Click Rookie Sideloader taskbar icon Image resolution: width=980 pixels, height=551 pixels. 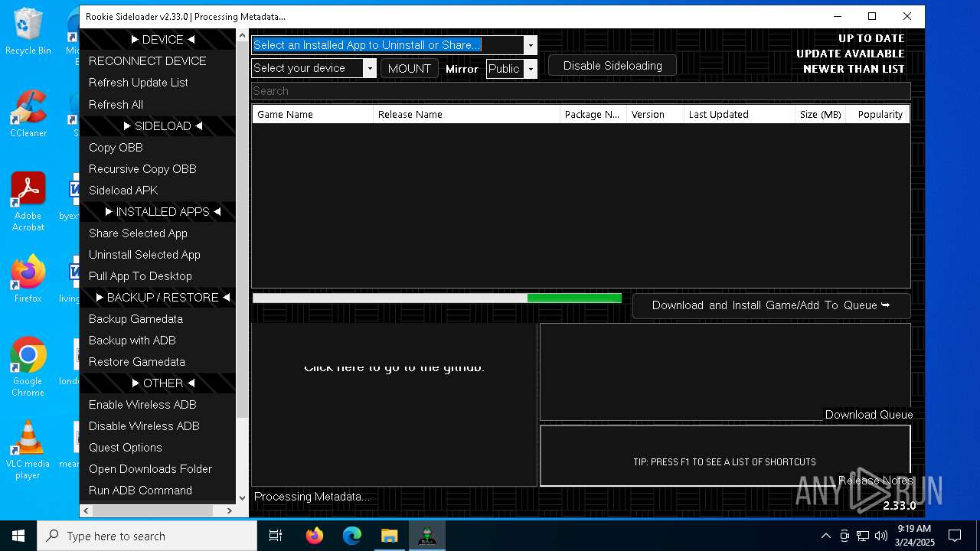point(427,536)
